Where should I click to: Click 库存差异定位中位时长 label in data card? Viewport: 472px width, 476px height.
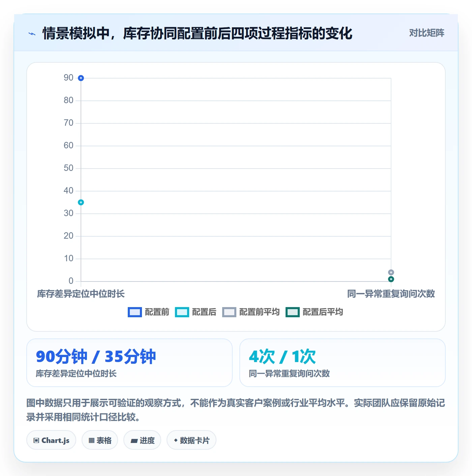76,374
